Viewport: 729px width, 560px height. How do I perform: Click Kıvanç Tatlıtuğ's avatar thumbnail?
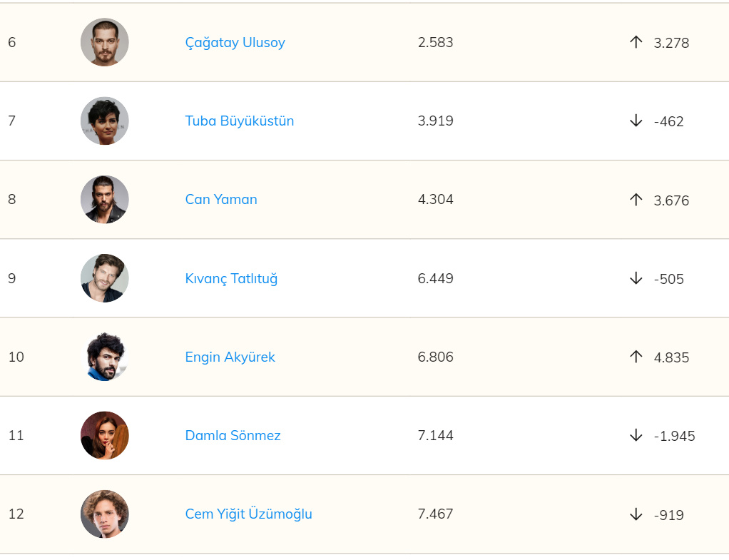pyautogui.click(x=105, y=278)
